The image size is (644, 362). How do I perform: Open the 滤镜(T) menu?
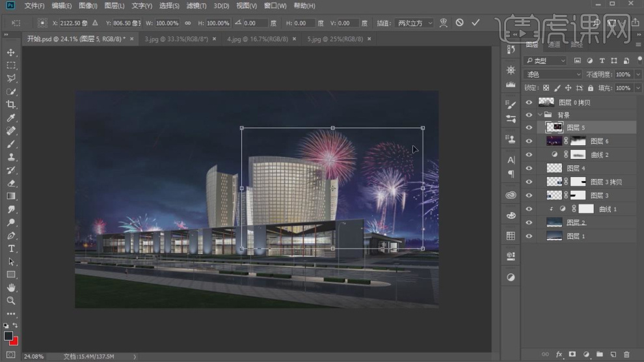pyautogui.click(x=196, y=6)
